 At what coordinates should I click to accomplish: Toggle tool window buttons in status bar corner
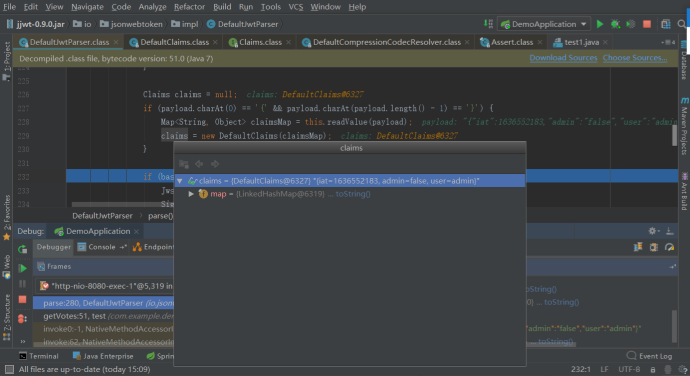9,369
